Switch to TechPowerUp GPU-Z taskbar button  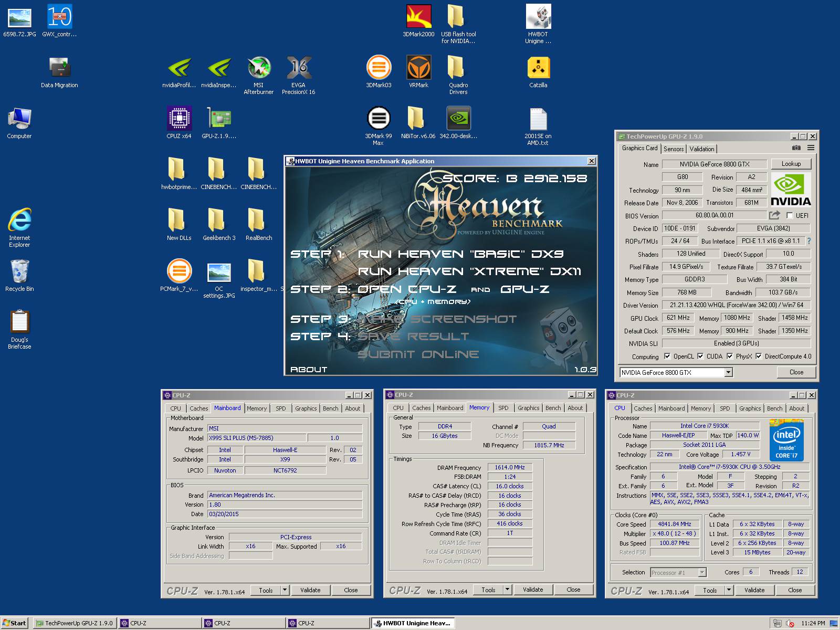tap(74, 623)
